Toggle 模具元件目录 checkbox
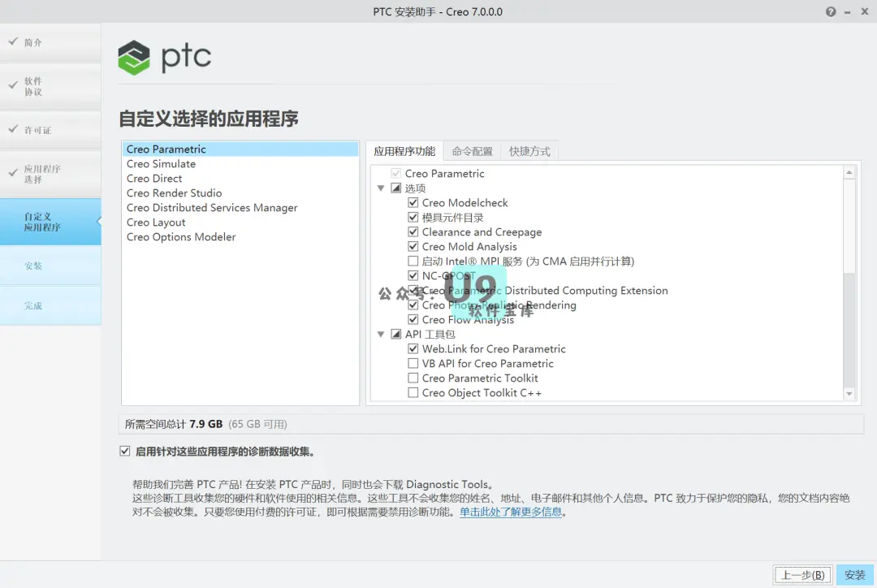This screenshot has width=877, height=588. click(413, 217)
